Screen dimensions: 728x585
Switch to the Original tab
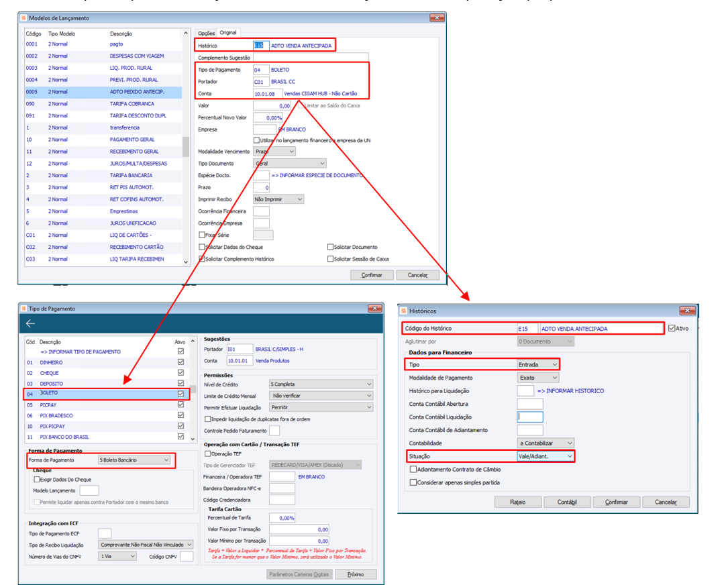228,32
